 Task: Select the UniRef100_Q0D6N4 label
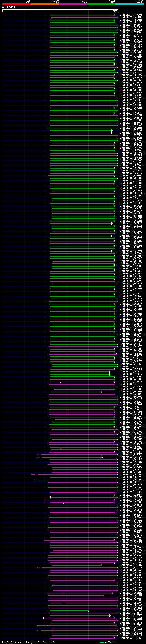coord(131,595)
